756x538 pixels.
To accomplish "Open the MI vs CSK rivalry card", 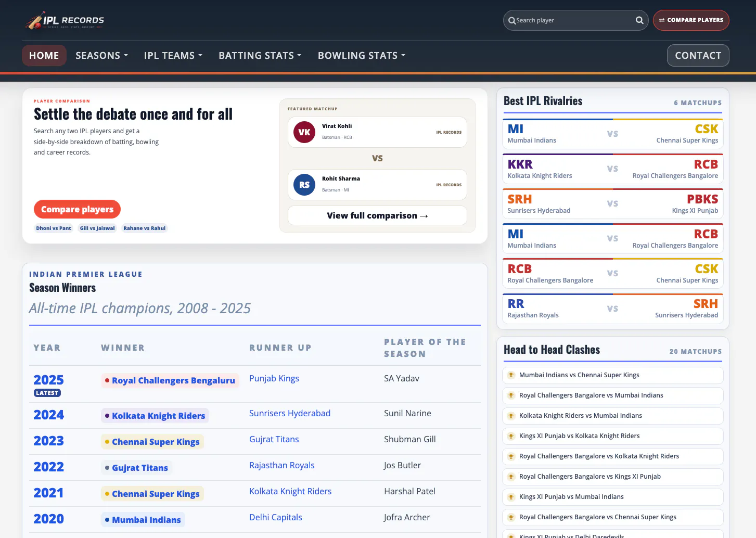I will 613,134.
